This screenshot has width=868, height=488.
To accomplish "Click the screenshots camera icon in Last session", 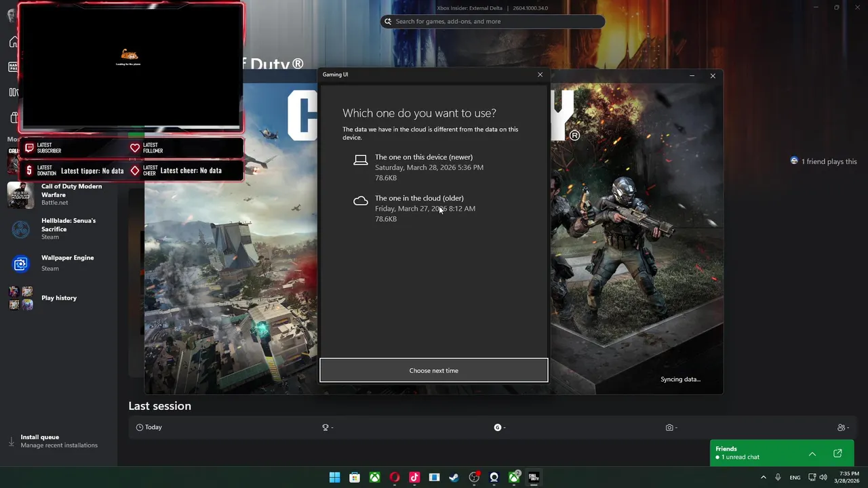I will pyautogui.click(x=669, y=428).
